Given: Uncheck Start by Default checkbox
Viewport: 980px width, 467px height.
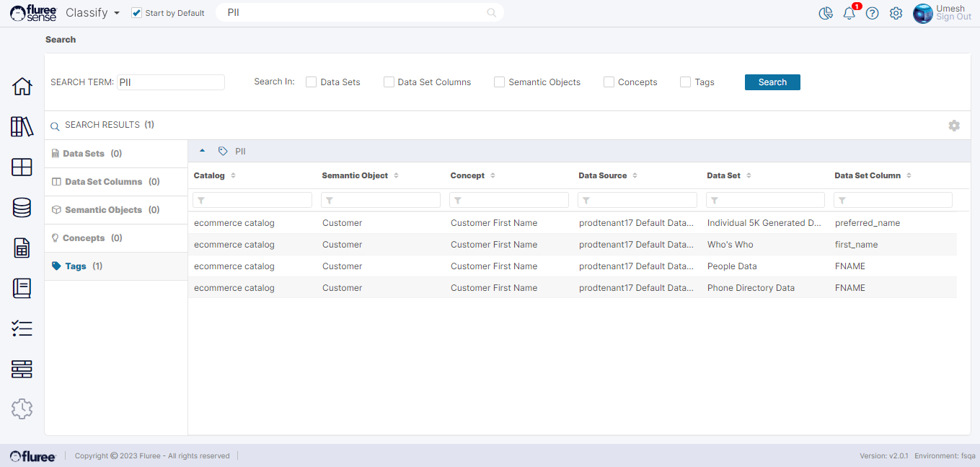Looking at the screenshot, I should pyautogui.click(x=137, y=13).
